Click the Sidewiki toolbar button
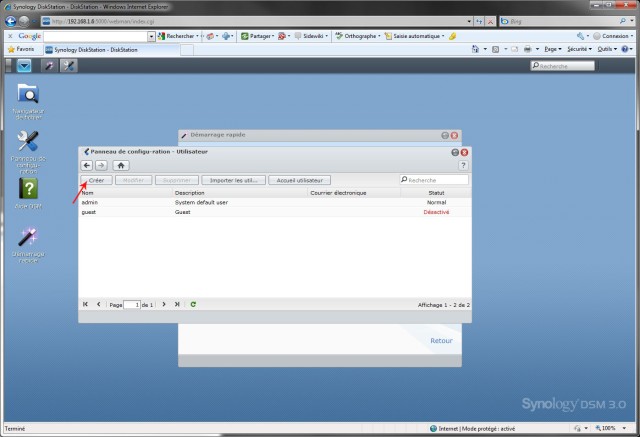The image size is (640, 437). pyautogui.click(x=311, y=36)
